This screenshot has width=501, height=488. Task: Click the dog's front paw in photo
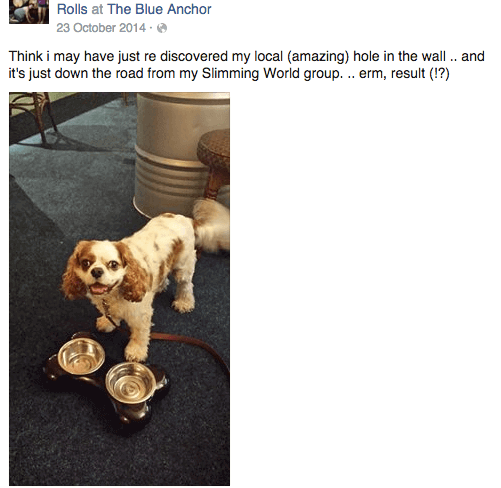click(x=136, y=353)
